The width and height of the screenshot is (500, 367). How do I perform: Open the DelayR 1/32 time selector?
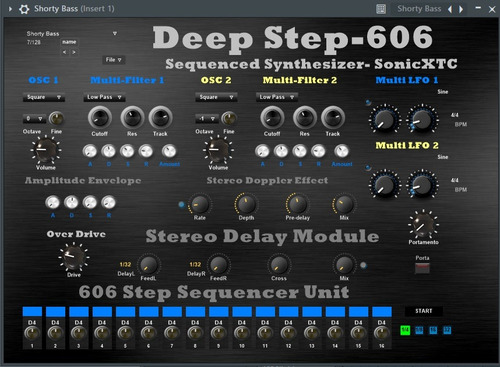coord(195,264)
